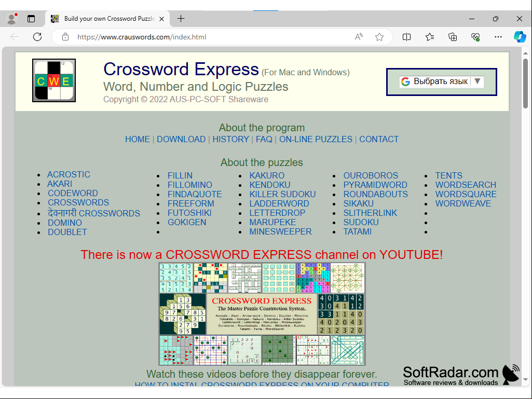This screenshot has width=532, height=399.
Task: Open the FINDAQUOTE puzzle link
Action: pyautogui.click(x=195, y=195)
